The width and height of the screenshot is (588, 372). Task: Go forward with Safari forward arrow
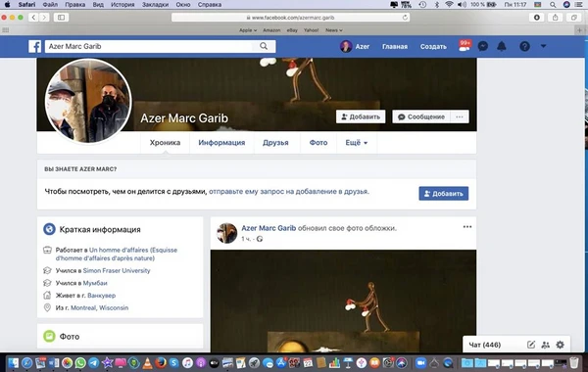[x=44, y=18]
